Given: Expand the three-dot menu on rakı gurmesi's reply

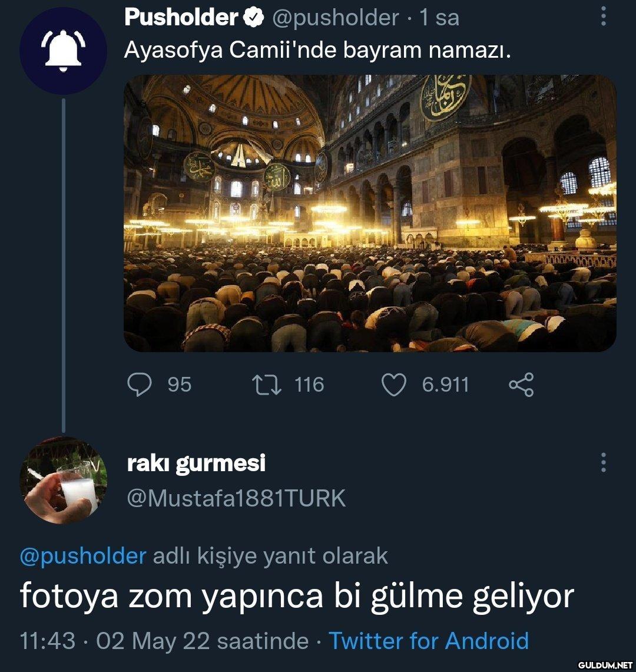Looking at the screenshot, I should tap(603, 464).
